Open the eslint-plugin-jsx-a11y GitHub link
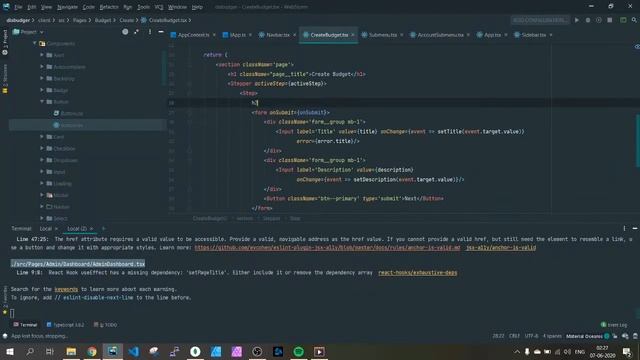The width and height of the screenshot is (640, 360). tap(327, 248)
